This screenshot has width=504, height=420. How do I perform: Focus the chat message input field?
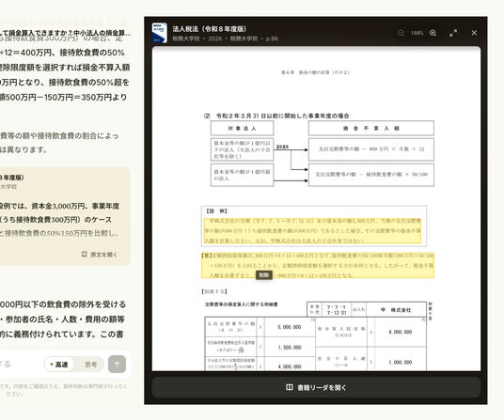(20, 365)
